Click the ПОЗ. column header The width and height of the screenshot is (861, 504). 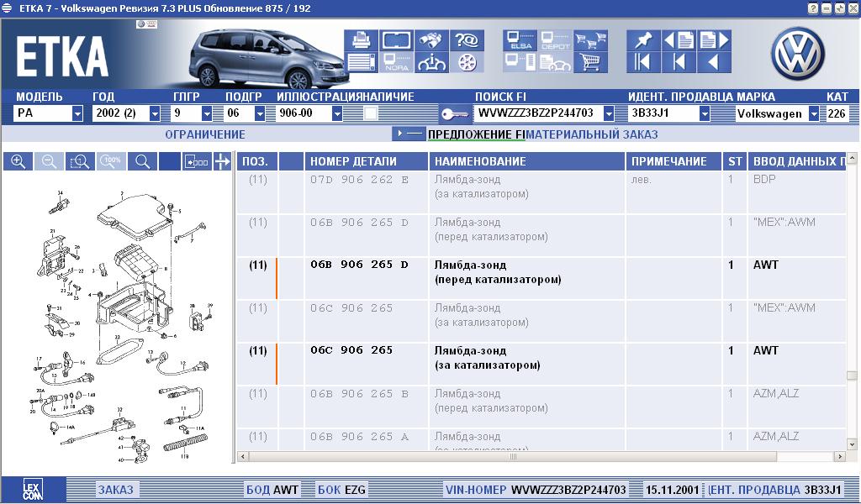click(257, 162)
